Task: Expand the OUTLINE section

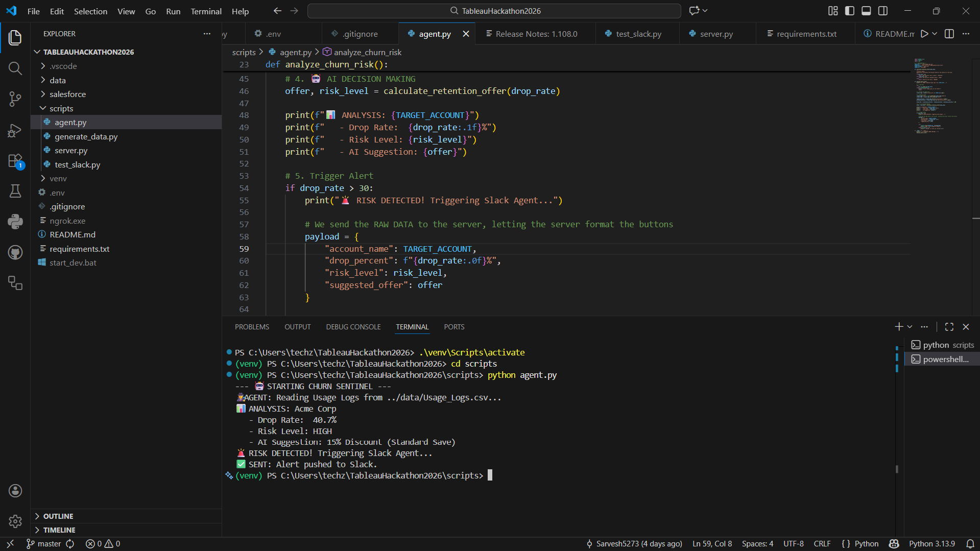Action: click(x=58, y=516)
